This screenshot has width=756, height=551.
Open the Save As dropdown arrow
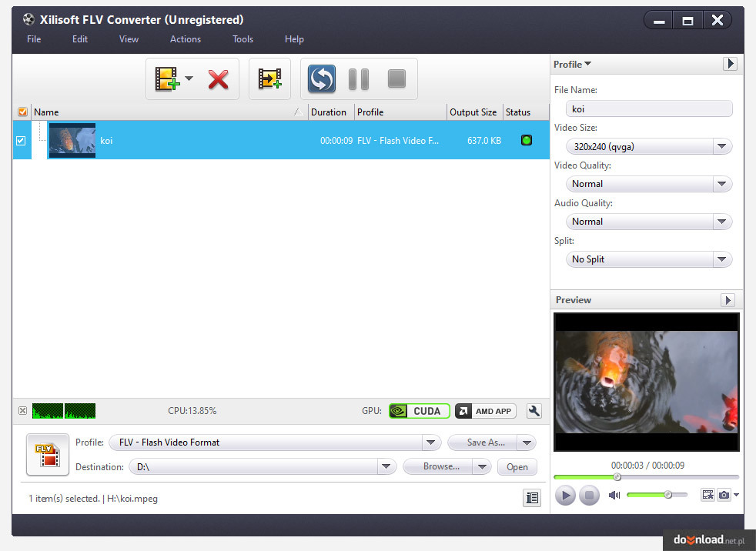[x=527, y=442]
